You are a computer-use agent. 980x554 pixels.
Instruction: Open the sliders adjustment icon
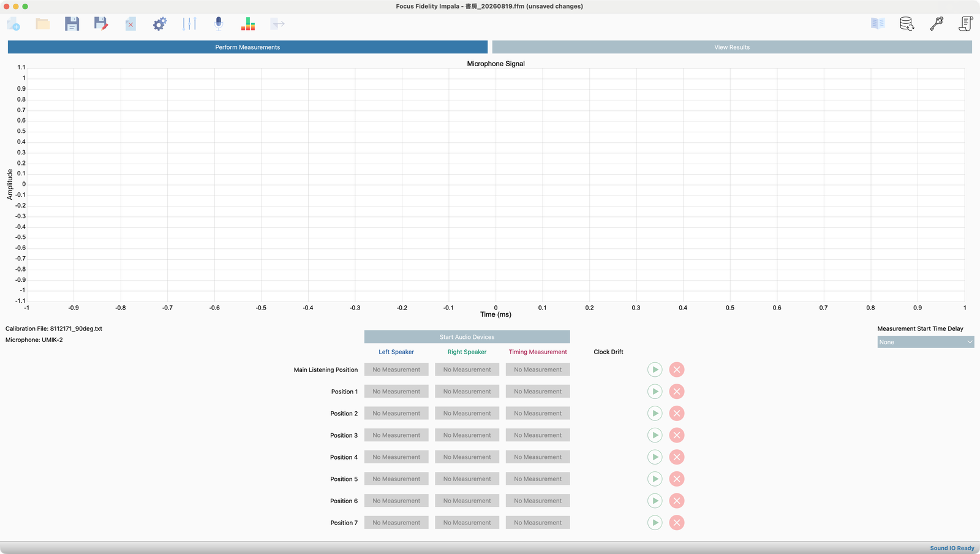[189, 24]
